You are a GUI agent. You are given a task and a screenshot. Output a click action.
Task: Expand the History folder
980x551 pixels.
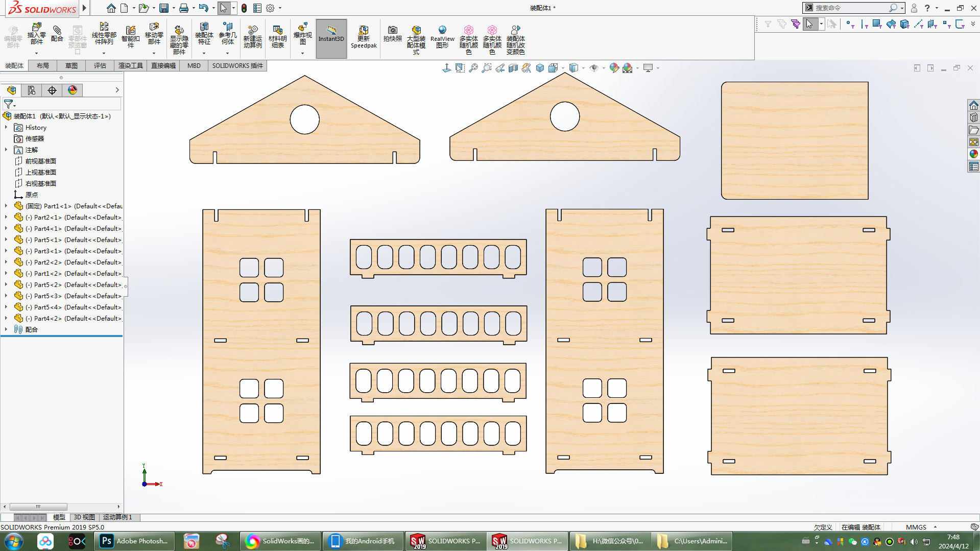[x=6, y=128]
